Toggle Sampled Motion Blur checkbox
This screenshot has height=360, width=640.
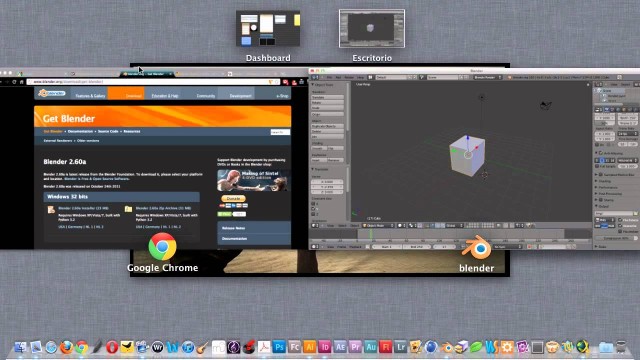click(x=601, y=175)
